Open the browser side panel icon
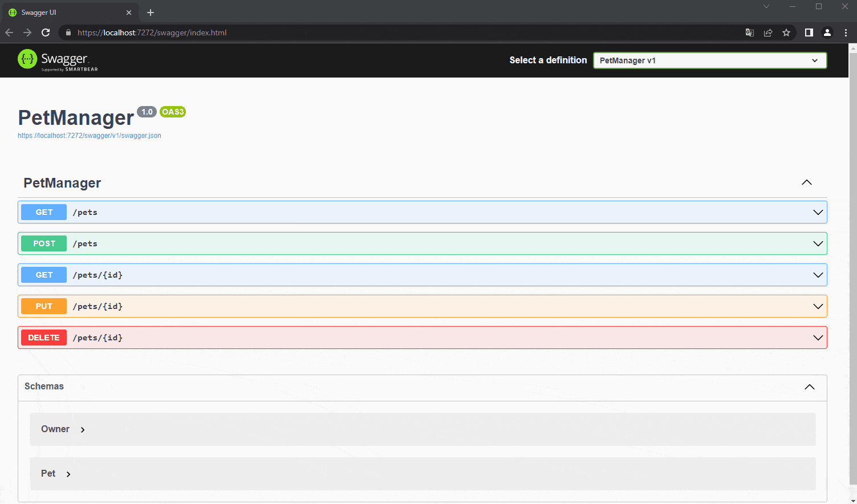The height and width of the screenshot is (504, 857). click(809, 32)
